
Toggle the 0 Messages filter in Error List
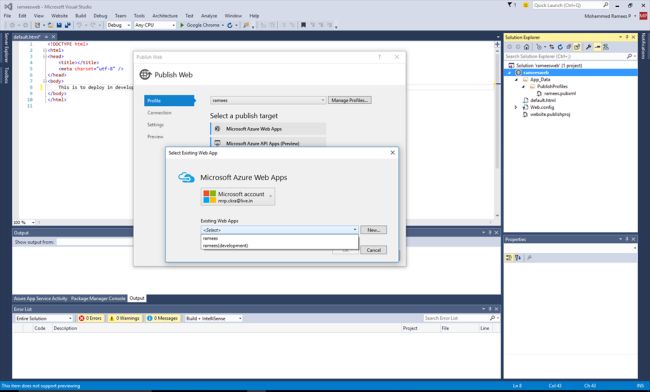(162, 318)
